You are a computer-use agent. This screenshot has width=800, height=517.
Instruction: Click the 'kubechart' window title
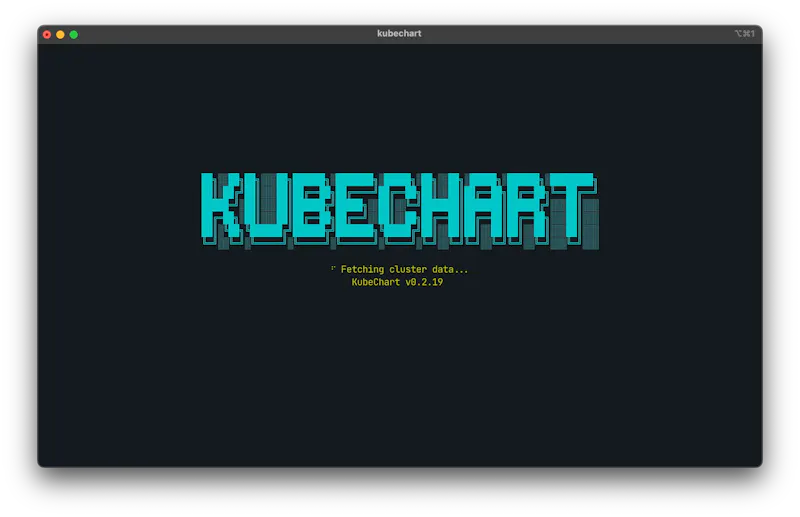point(399,34)
